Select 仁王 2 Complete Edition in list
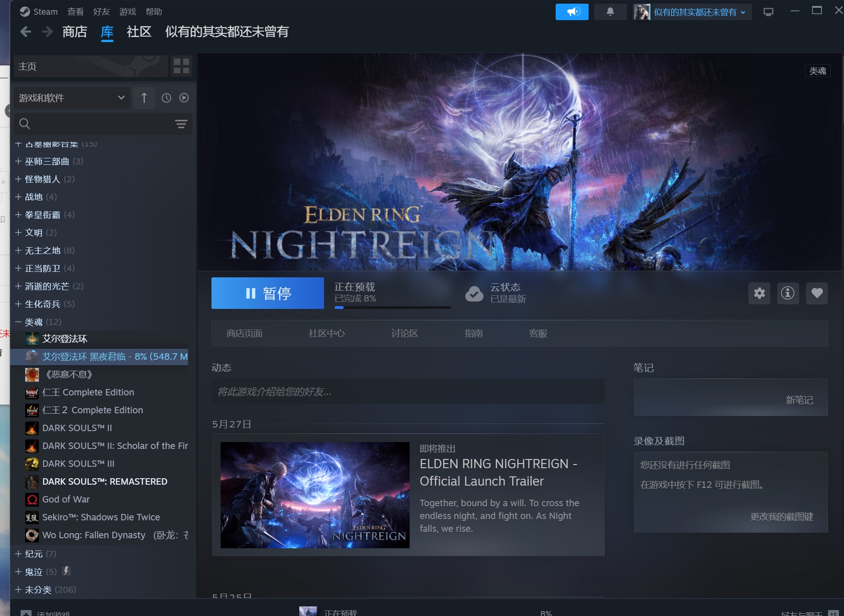Viewport: 844px width, 616px height. (92, 410)
